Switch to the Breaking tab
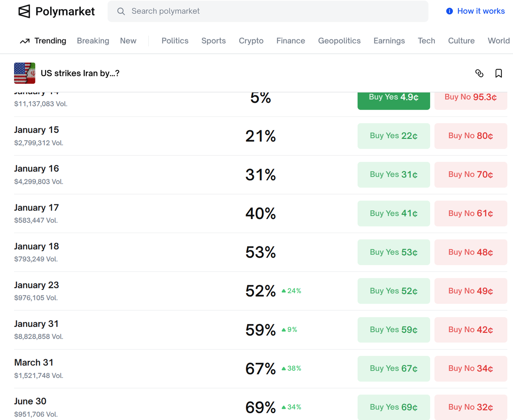The image size is (513, 420). click(x=93, y=41)
